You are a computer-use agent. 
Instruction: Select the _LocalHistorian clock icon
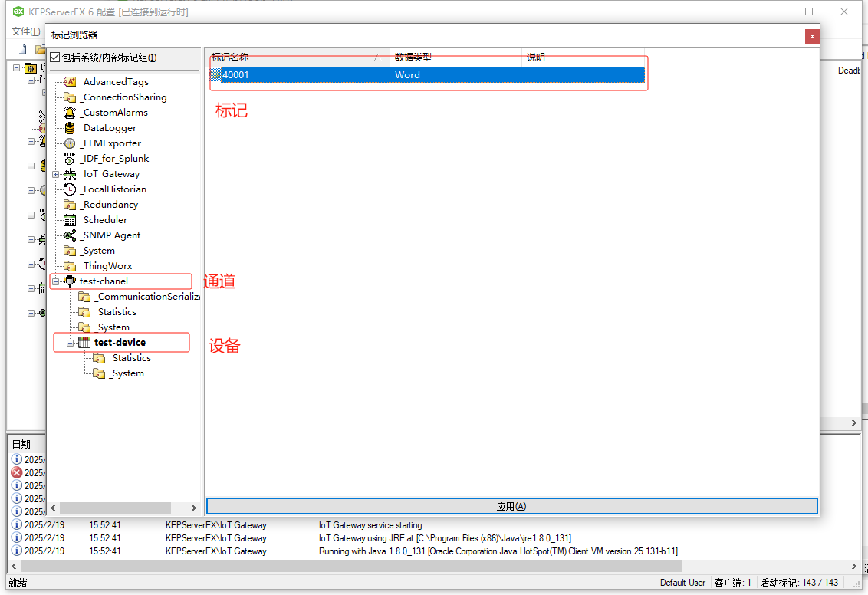70,189
